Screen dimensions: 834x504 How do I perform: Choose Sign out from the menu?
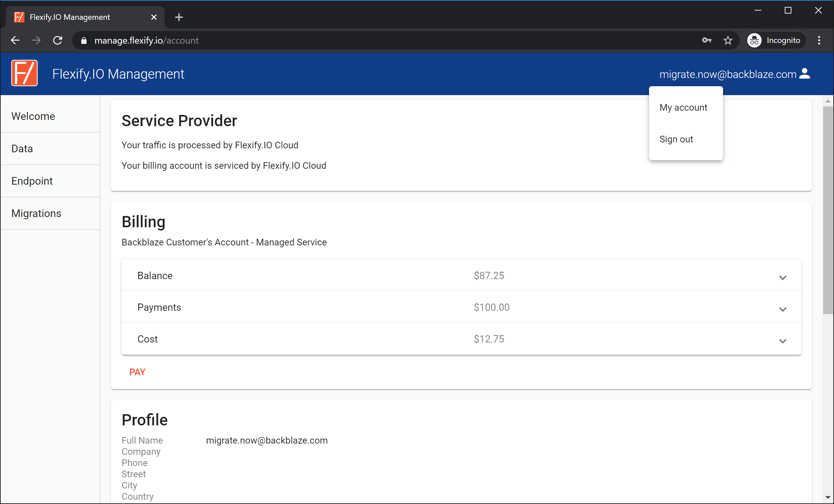686,139
